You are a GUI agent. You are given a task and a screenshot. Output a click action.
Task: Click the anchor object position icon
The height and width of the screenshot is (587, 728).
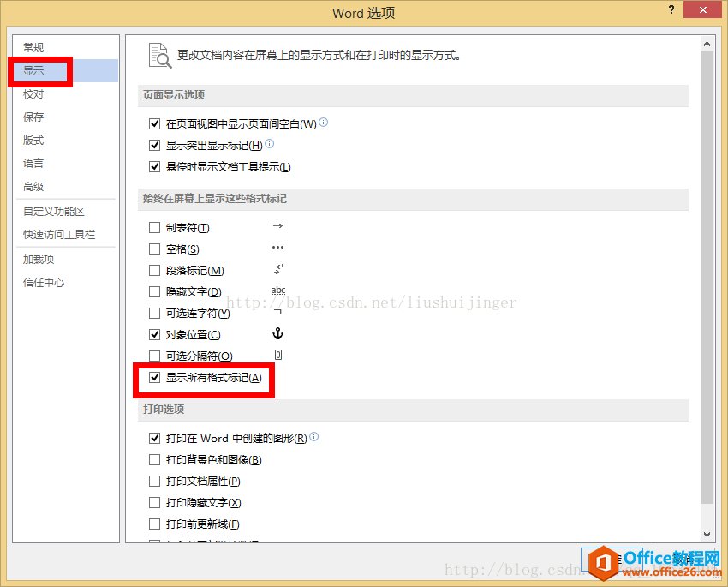(277, 333)
